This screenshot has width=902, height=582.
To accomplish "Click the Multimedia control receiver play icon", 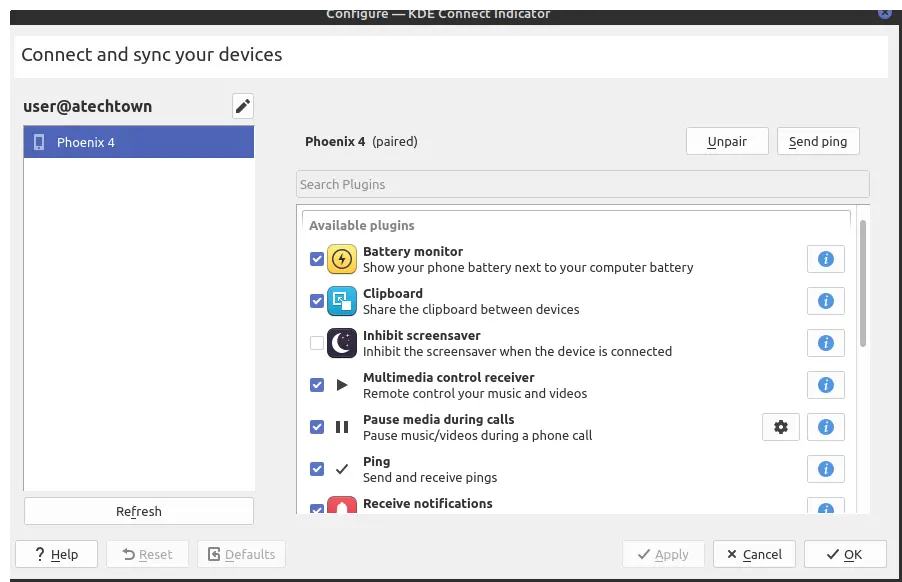I will coord(342,385).
